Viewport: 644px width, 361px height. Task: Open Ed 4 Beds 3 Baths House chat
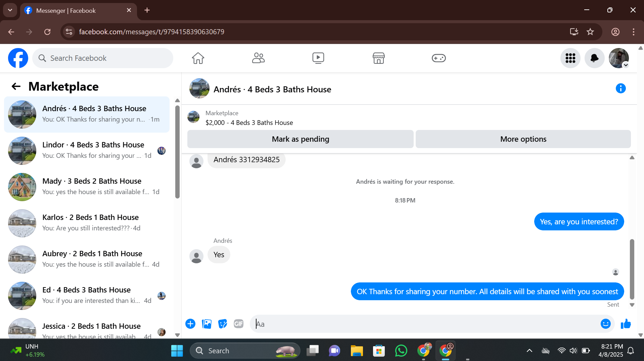[x=87, y=296]
